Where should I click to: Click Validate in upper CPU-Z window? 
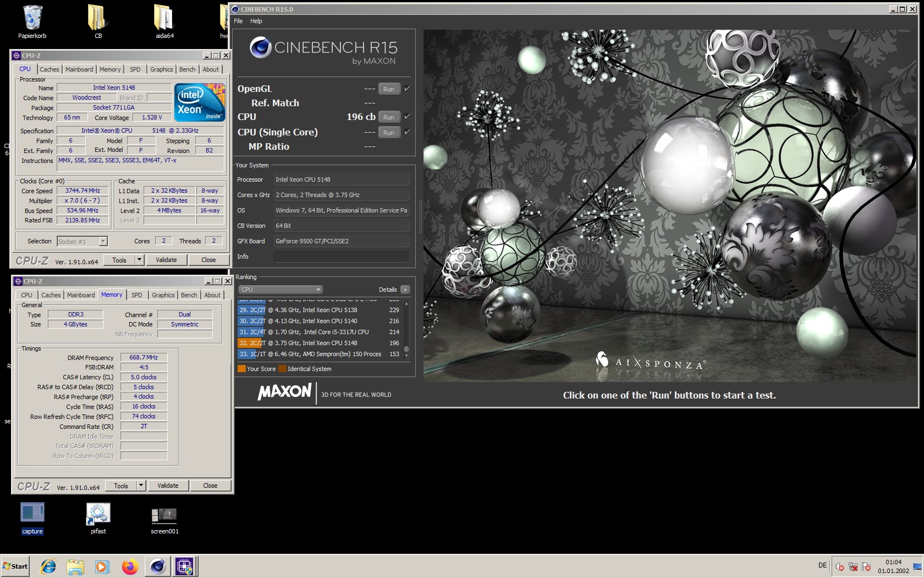tap(166, 260)
